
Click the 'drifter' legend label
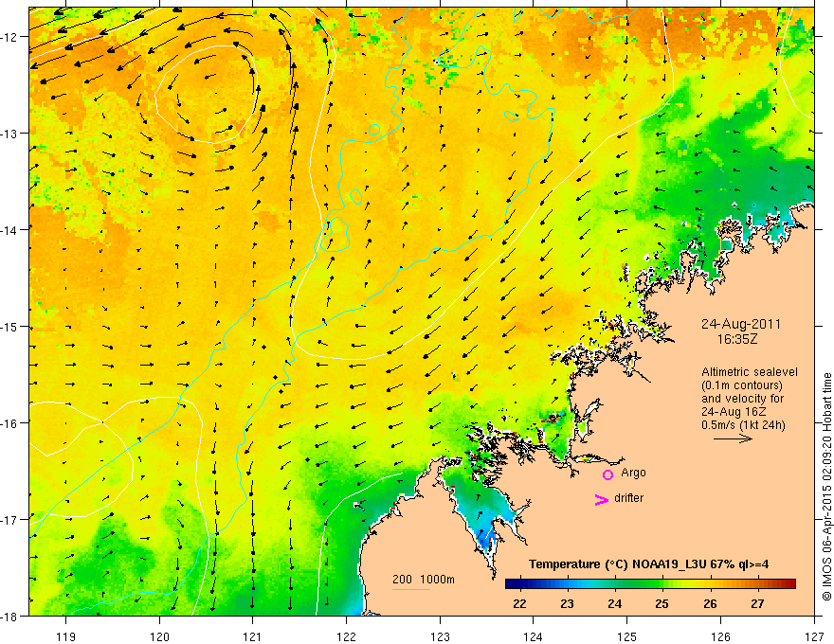628,498
